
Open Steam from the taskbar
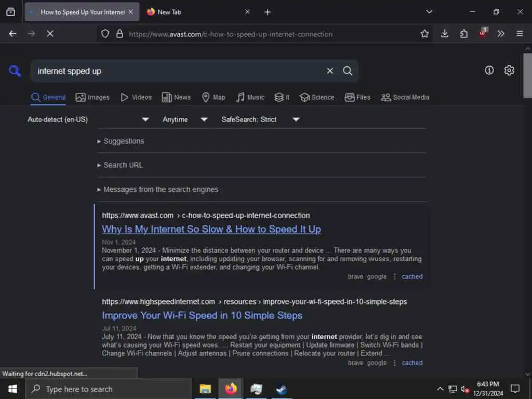(281, 389)
